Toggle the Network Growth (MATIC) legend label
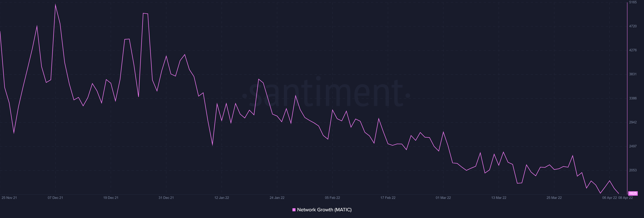The image size is (644, 218). [324, 210]
